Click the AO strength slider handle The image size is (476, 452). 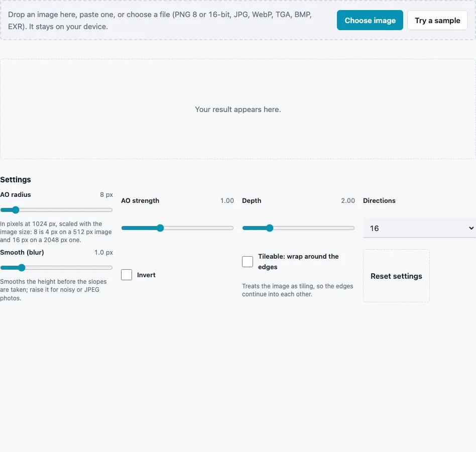point(160,228)
